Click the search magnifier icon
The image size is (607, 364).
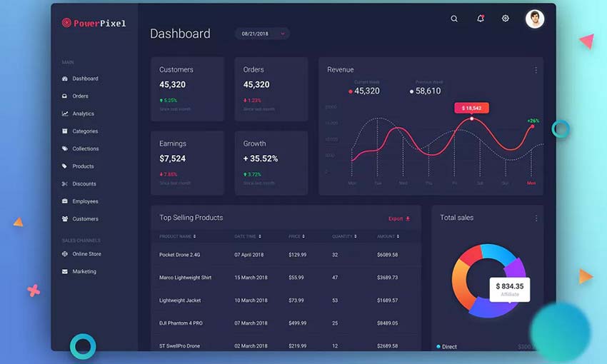(454, 19)
